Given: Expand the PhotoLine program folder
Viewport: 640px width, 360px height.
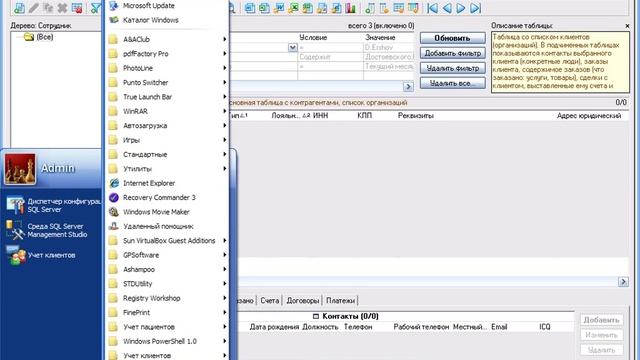Looking at the screenshot, I should point(167,68).
